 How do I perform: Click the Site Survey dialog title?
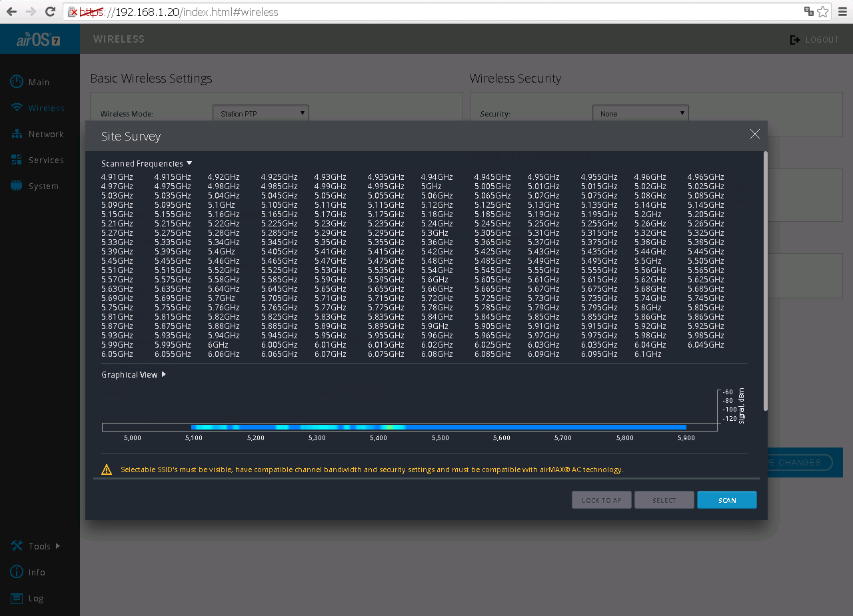[x=131, y=137]
